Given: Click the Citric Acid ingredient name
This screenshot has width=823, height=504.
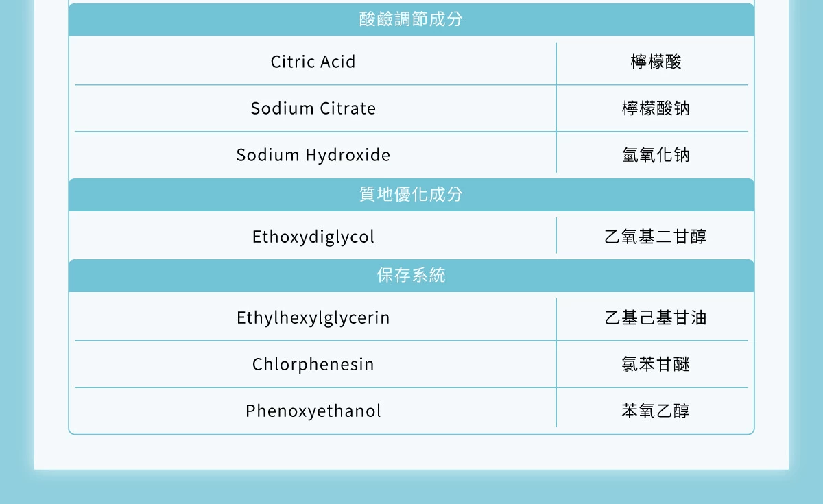Looking at the screenshot, I should point(313,62).
